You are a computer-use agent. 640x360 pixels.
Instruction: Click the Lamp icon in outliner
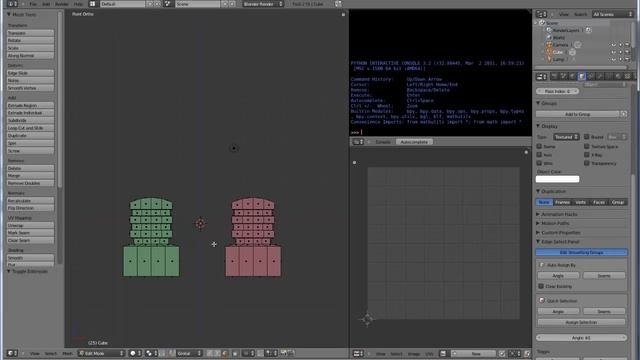(x=549, y=60)
